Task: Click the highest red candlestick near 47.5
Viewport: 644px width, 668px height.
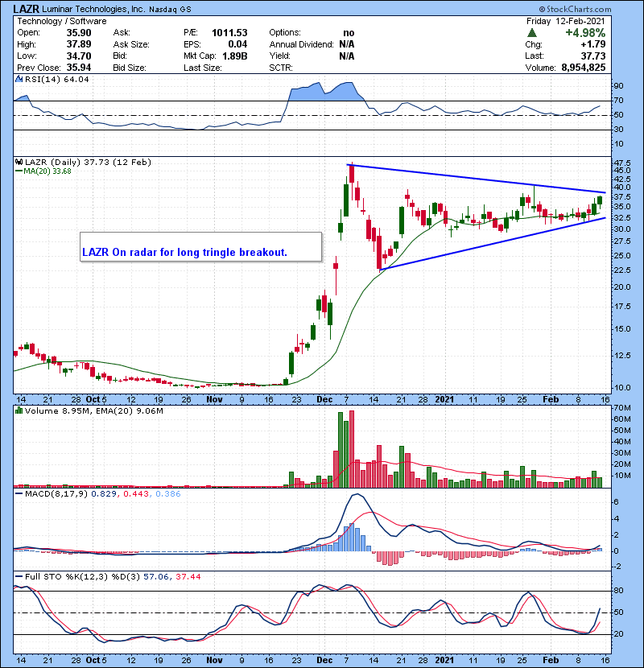Action: pos(352,174)
